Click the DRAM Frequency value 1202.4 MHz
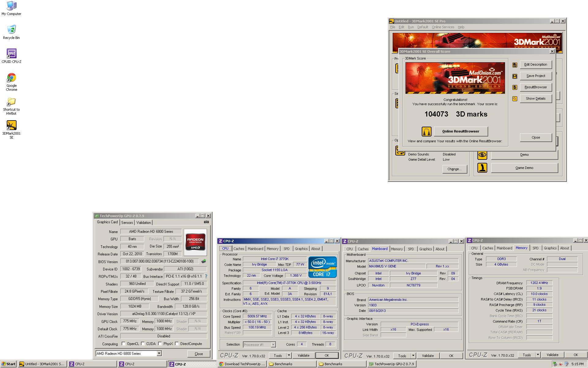The width and height of the screenshot is (588, 368). [539, 283]
